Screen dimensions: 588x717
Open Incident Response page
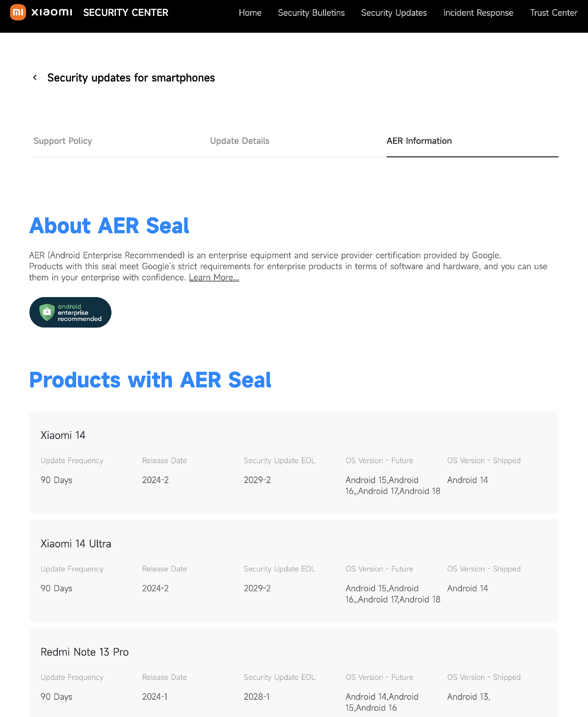point(478,13)
